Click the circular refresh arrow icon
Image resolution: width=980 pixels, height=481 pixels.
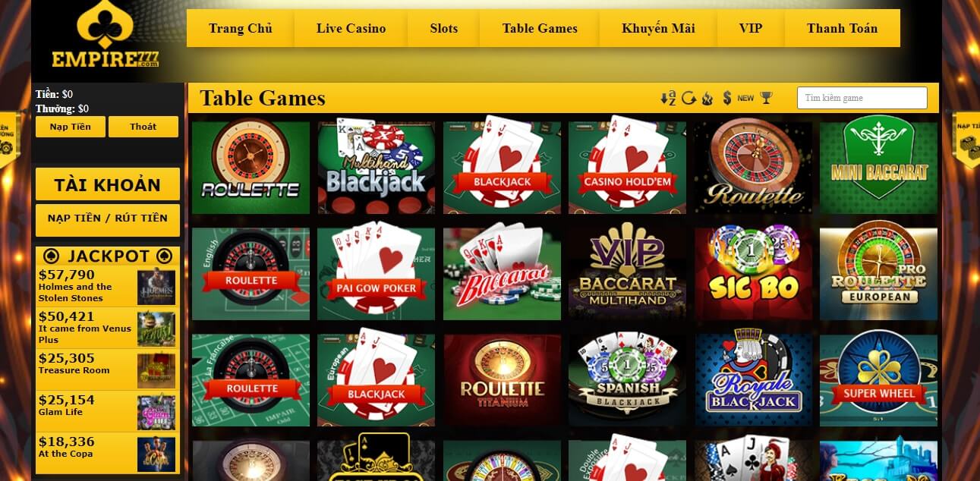click(x=689, y=98)
